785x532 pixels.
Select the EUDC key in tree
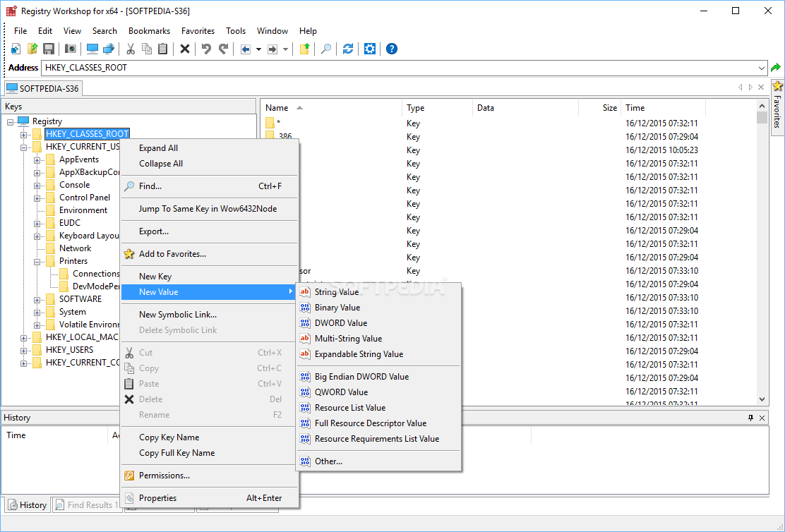[x=70, y=223]
